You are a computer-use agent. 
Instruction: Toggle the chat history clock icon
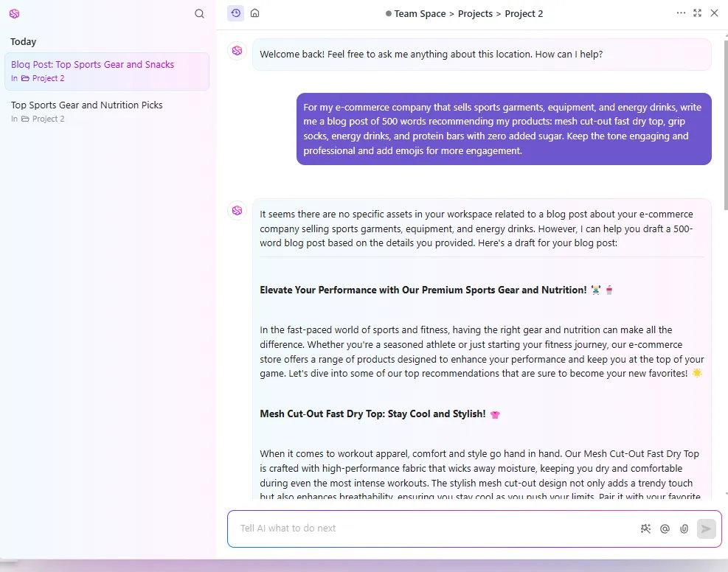236,13
